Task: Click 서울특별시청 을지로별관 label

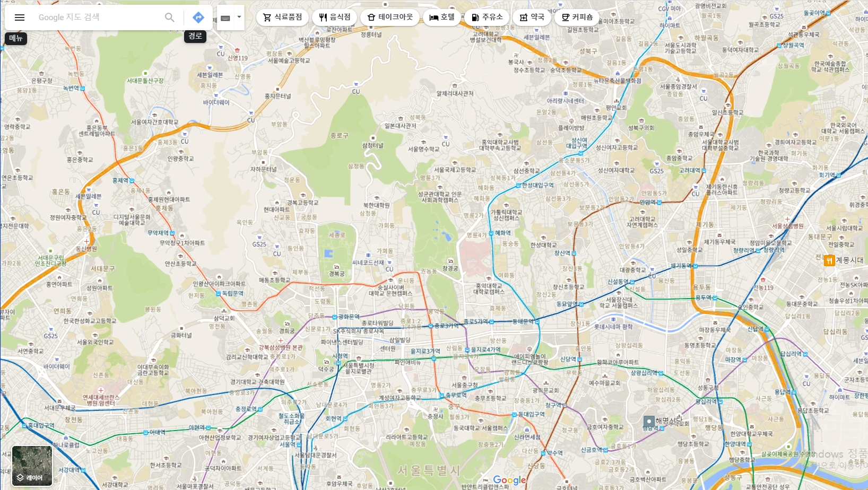Action: point(359,369)
